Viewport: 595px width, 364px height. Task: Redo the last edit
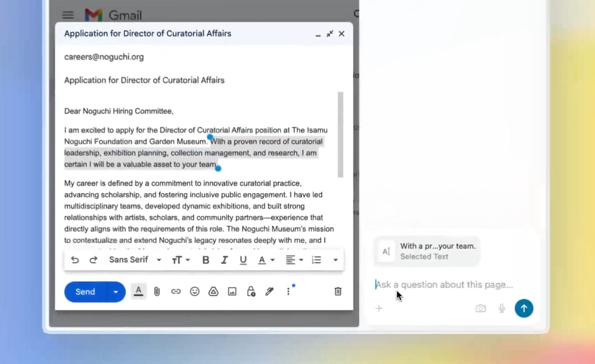coord(93,260)
